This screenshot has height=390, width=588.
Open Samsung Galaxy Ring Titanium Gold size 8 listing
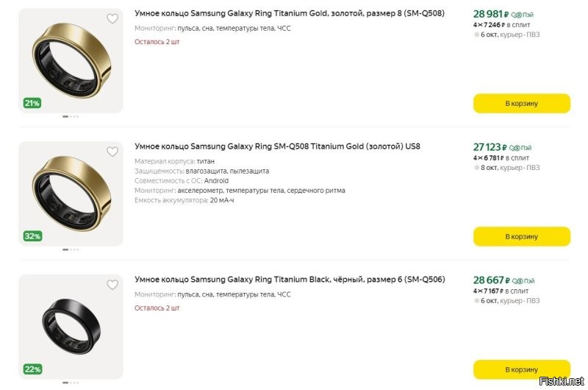coord(289,13)
